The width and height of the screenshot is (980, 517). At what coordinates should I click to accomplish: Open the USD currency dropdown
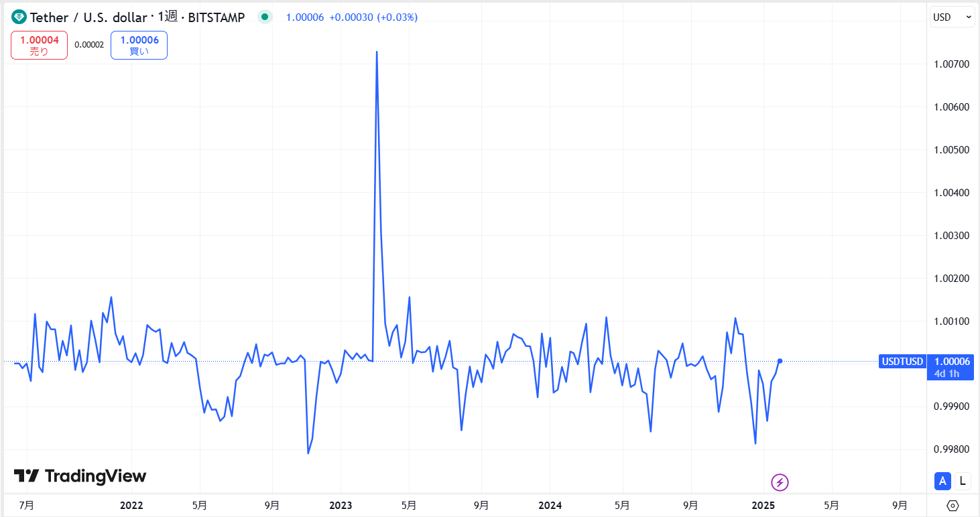pyautogui.click(x=953, y=17)
